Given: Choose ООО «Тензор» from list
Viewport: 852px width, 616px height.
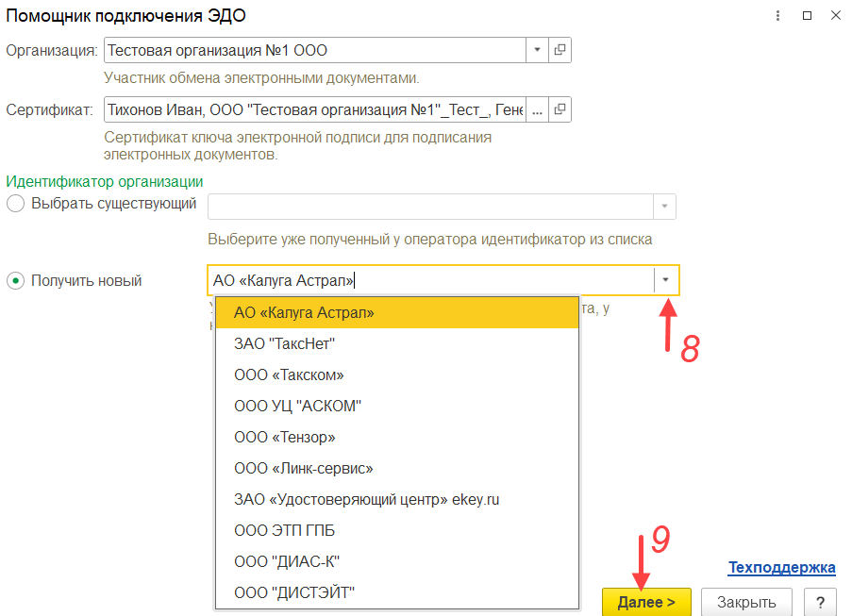Looking at the screenshot, I should click(397, 438).
